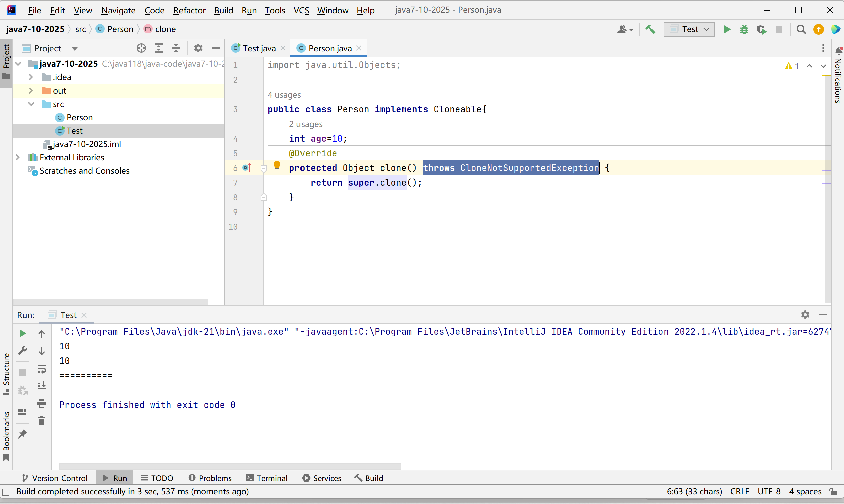Image resolution: width=844 pixels, height=504 pixels.
Task: Hide the Project tool window
Action: point(215,48)
